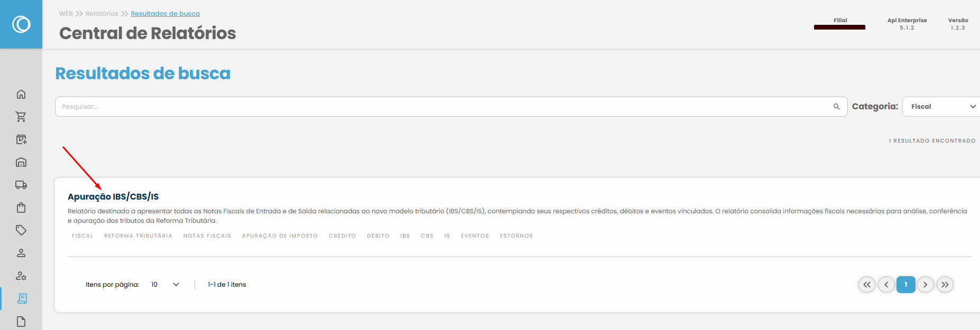Open the Apuração IBS/CBS/IS report
980x330 pixels.
[113, 196]
